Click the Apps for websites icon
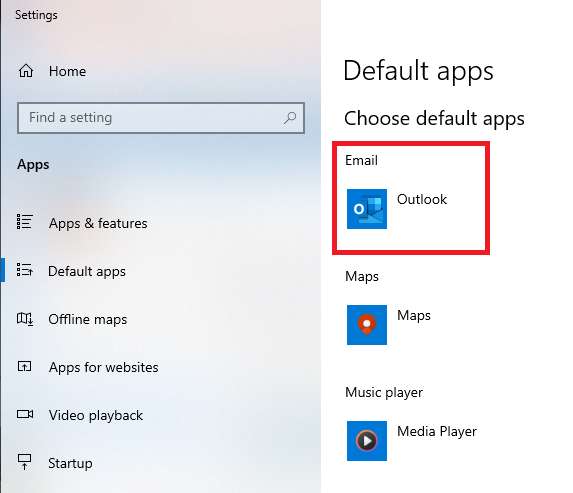 [x=25, y=367]
